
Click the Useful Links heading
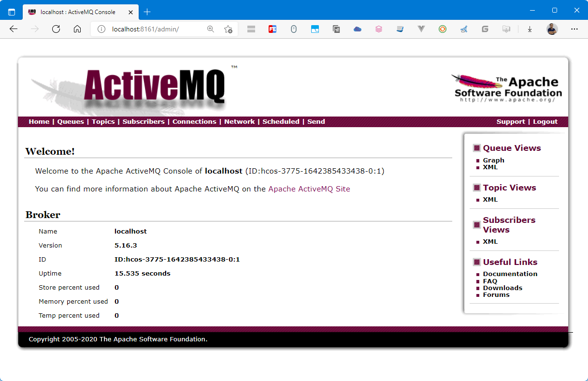[510, 262]
